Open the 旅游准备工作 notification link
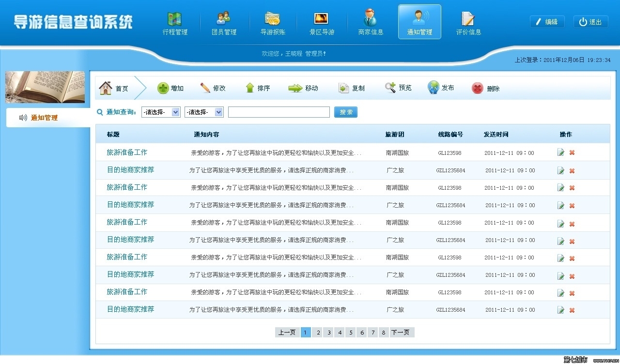Viewport: 620px width, 364px height. (x=126, y=152)
